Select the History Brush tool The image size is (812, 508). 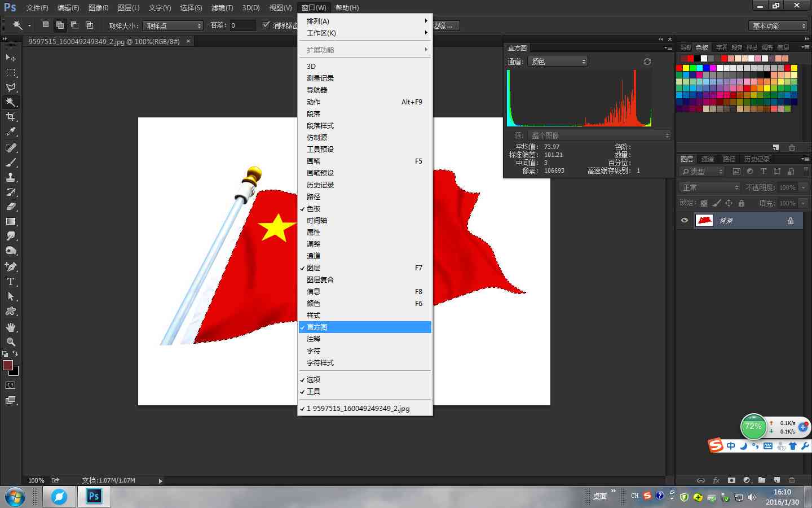pos(11,192)
